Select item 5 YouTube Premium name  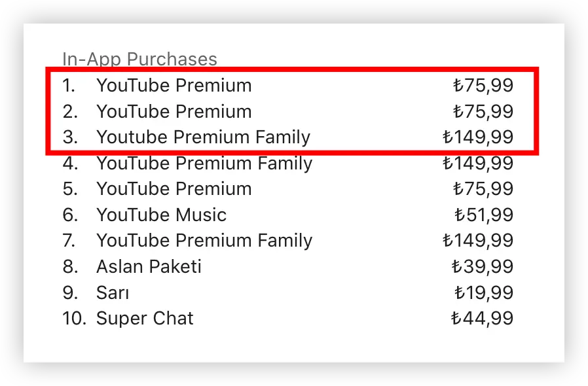pos(174,188)
